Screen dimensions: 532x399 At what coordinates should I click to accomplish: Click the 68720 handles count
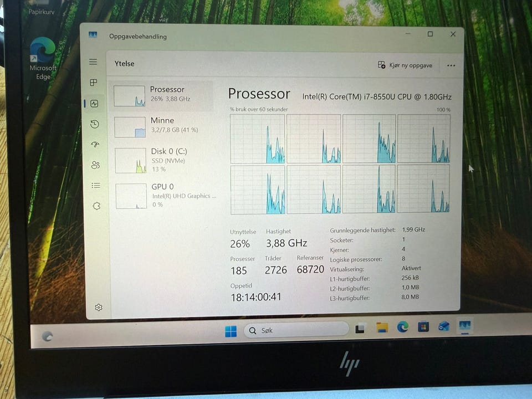pos(310,269)
